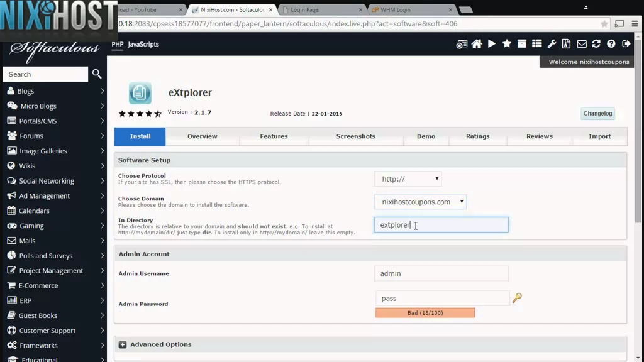Expand Micro Blogs category
The width and height of the screenshot is (644, 362).
point(55,106)
